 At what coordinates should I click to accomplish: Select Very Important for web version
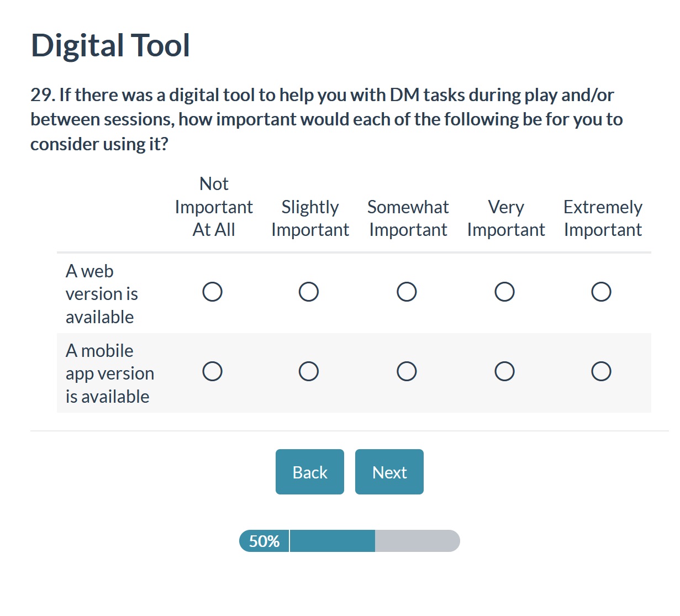click(504, 292)
